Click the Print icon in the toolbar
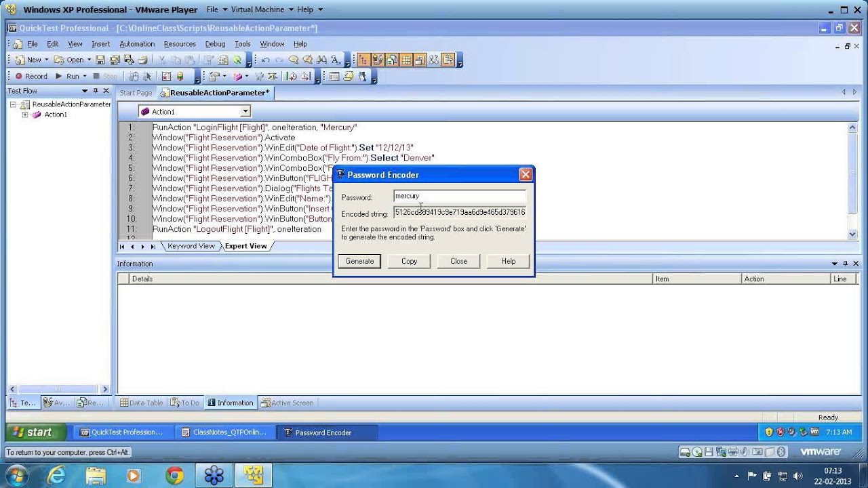The height and width of the screenshot is (488, 868). click(x=142, y=60)
